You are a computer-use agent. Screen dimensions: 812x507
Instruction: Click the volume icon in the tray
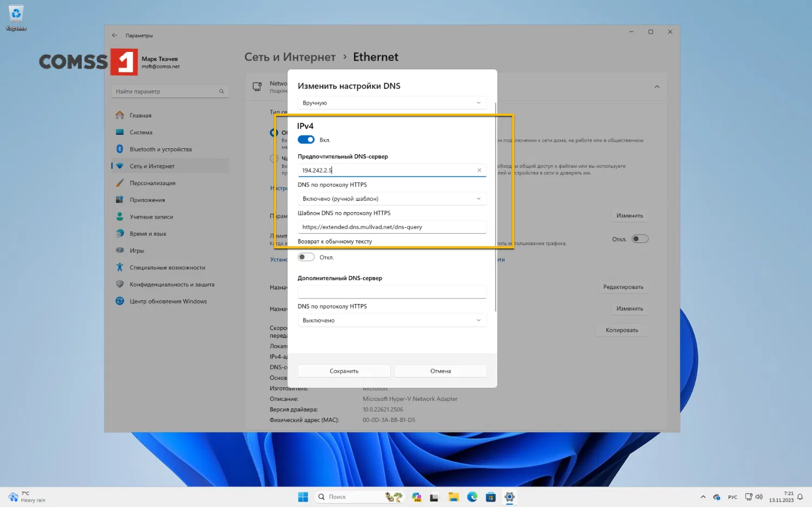pos(759,497)
